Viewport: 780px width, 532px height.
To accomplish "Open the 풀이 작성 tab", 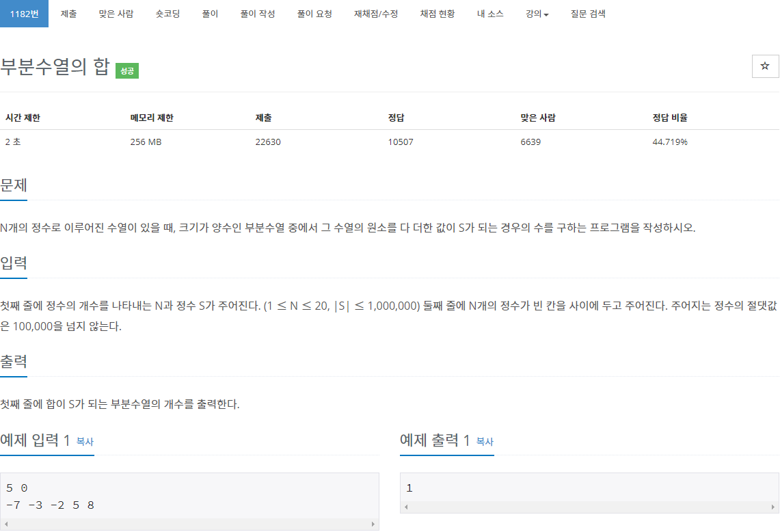I will click(x=258, y=14).
